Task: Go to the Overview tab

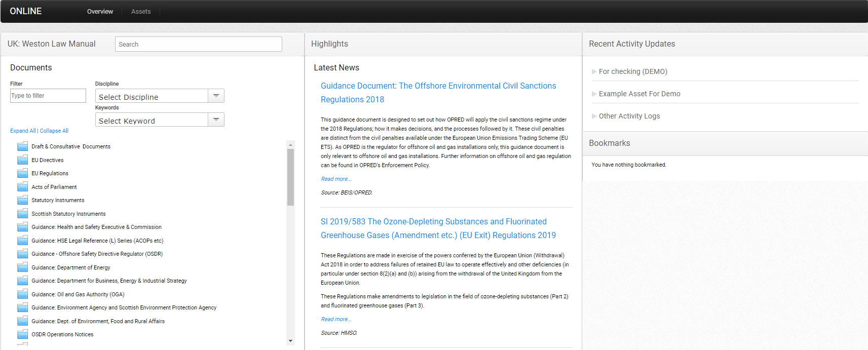Action: [x=100, y=12]
